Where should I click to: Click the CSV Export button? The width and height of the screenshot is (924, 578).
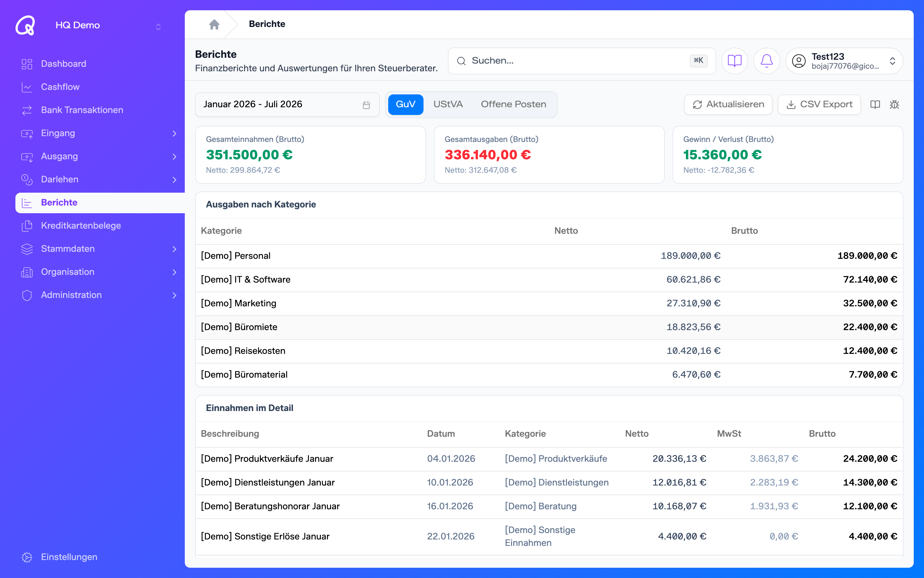[x=819, y=104]
